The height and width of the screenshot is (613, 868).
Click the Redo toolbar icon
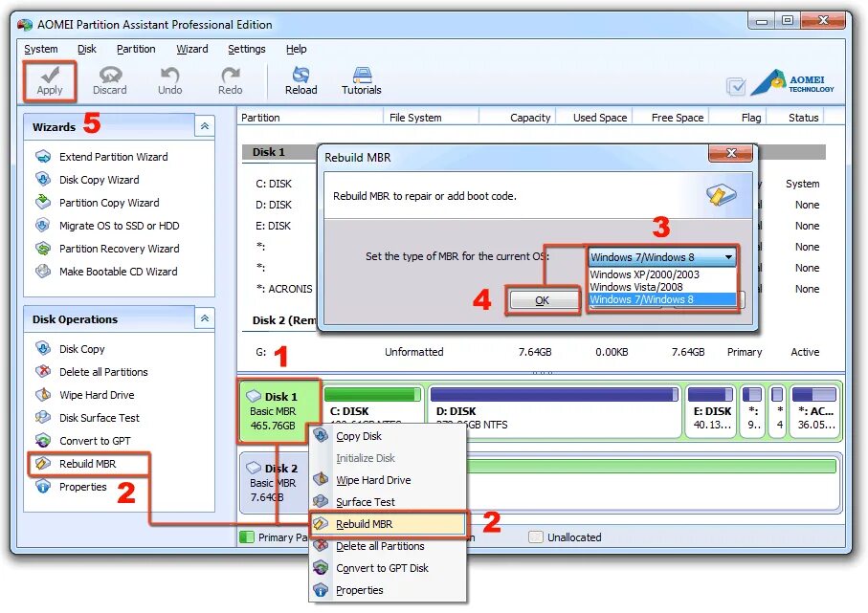click(x=230, y=81)
